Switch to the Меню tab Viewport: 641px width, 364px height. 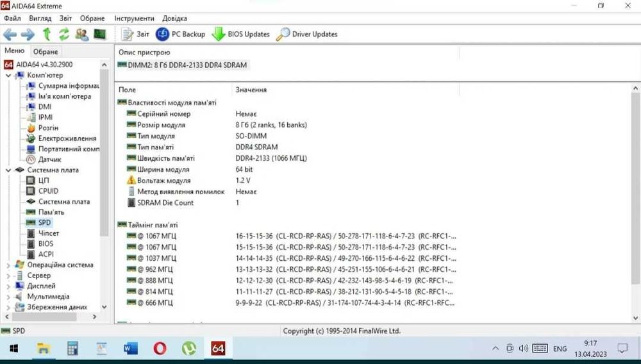coord(15,51)
